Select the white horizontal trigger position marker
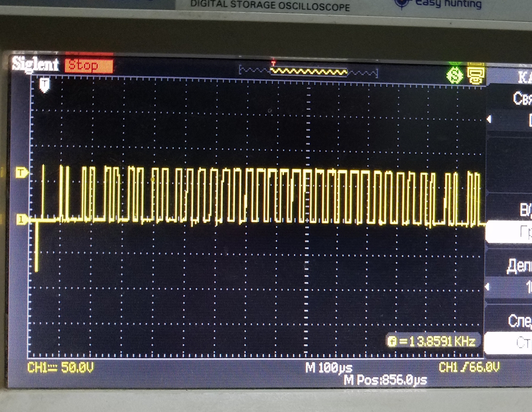Image resolution: width=532 pixels, height=412 pixels. coord(45,84)
